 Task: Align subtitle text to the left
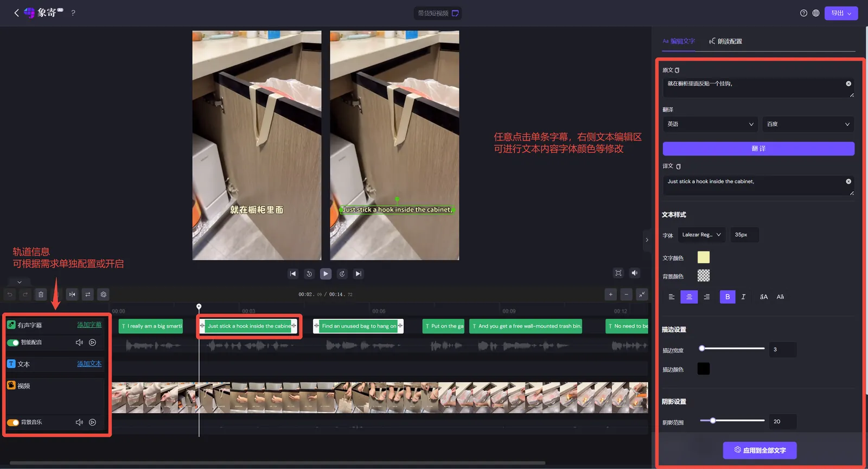click(672, 297)
